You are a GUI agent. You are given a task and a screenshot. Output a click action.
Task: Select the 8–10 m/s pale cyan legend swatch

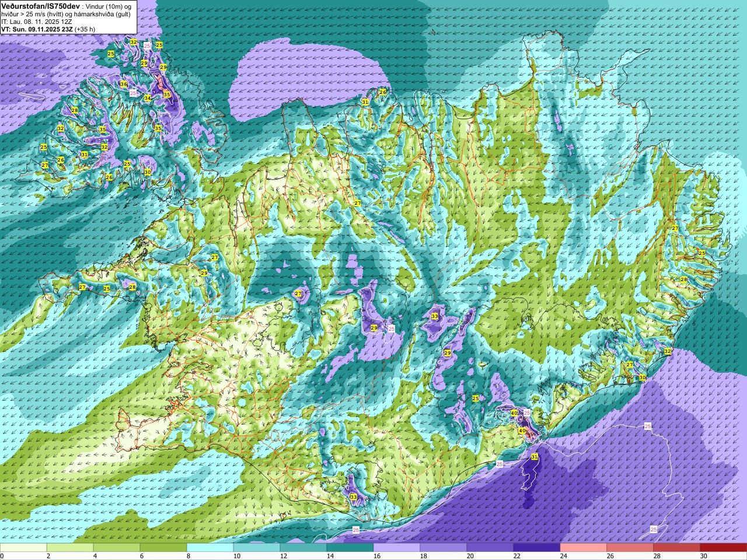coord(210,548)
